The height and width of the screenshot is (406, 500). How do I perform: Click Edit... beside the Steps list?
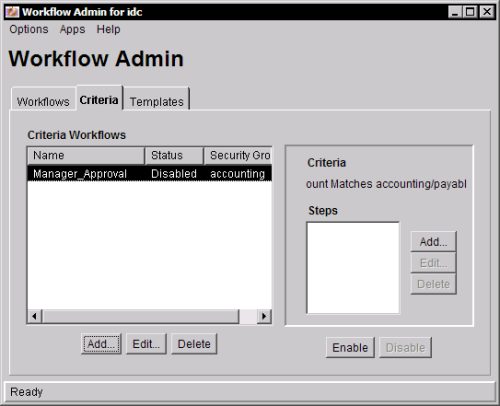(x=433, y=263)
